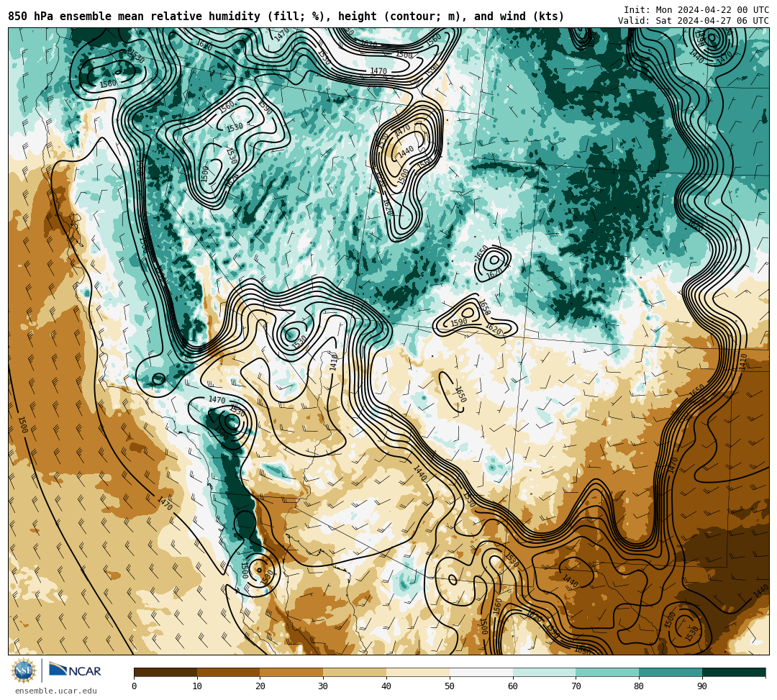Open the ensemble.ucar.edu link text
The image size is (777, 700).
tap(56, 691)
